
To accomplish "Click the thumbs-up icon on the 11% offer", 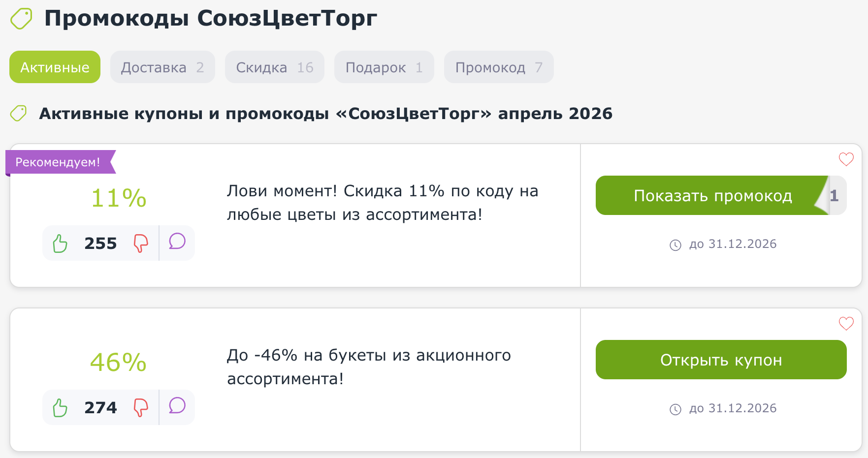I will pos(60,242).
